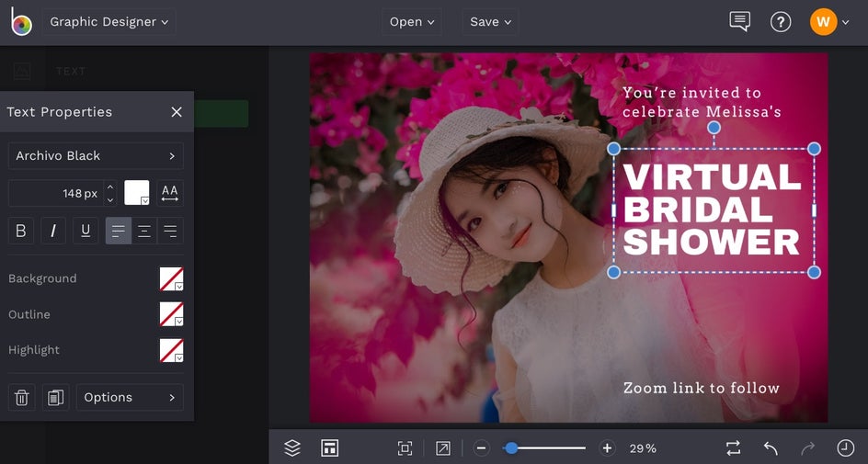Open the Save menu

490,22
